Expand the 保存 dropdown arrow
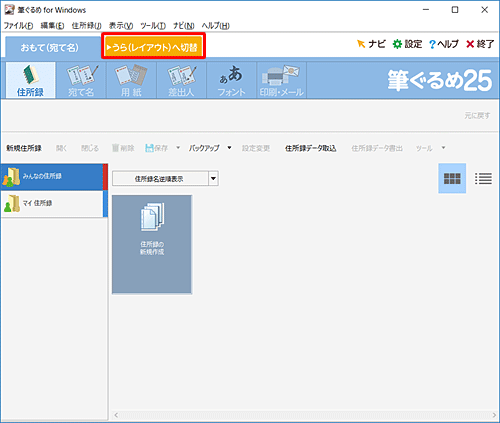The width and height of the screenshot is (500, 423). click(x=178, y=148)
